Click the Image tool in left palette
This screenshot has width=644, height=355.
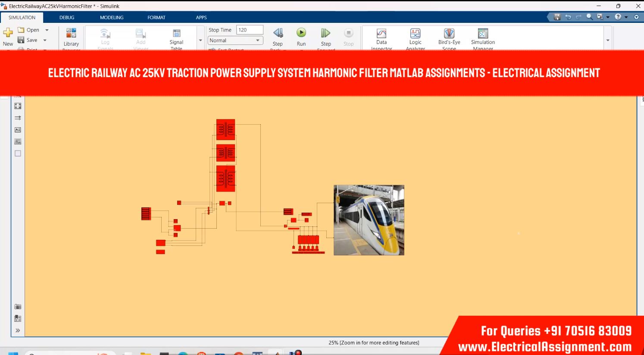point(18,141)
